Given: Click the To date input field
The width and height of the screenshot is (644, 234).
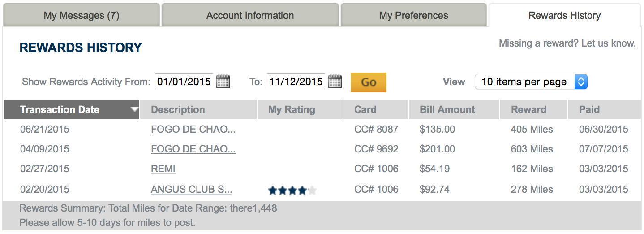Looking at the screenshot, I should click(296, 82).
